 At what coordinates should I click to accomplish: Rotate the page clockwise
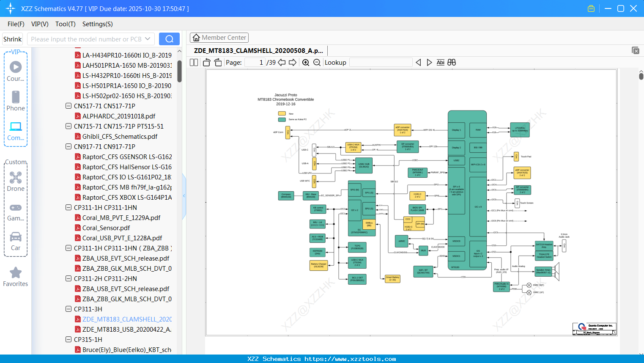pos(218,63)
